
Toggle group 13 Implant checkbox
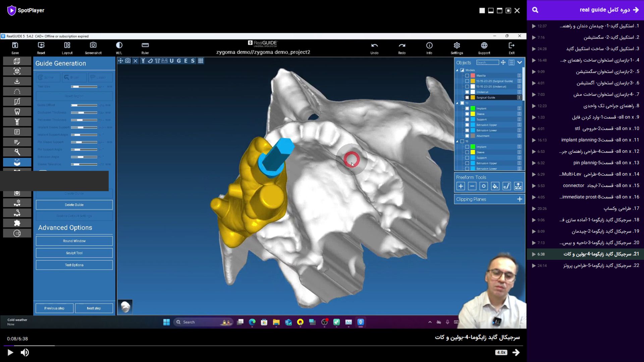[x=467, y=109]
